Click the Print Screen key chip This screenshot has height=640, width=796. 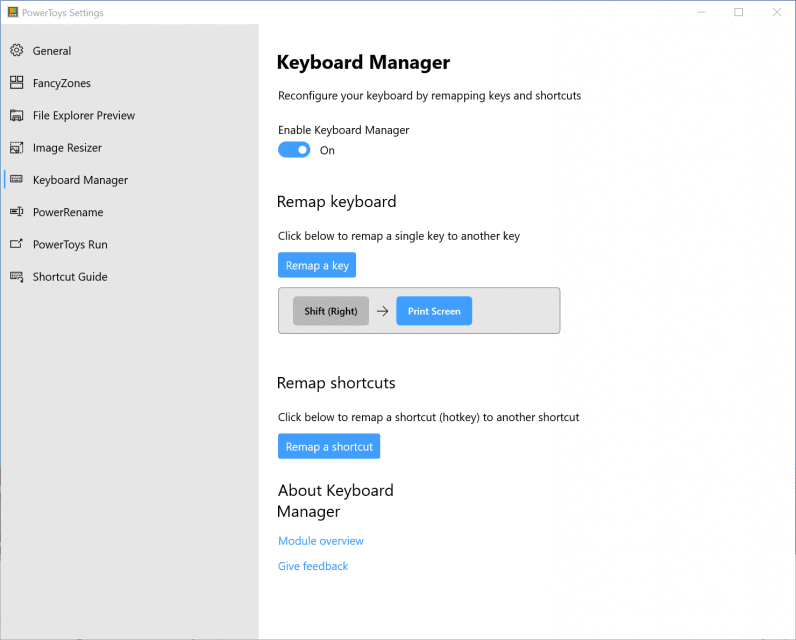434,311
